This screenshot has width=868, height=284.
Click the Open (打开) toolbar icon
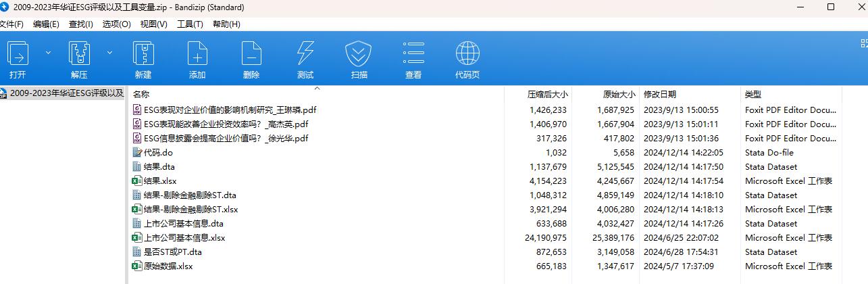[x=18, y=53]
